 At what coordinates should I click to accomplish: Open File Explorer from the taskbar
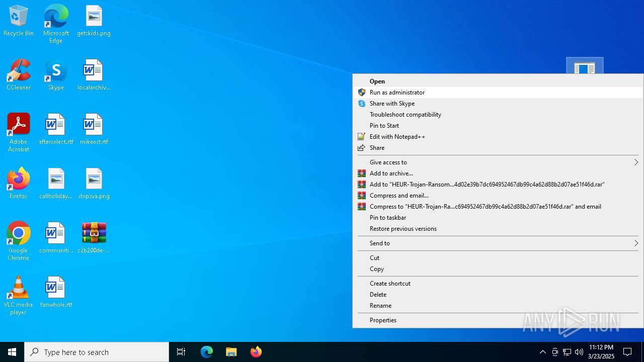(231, 352)
